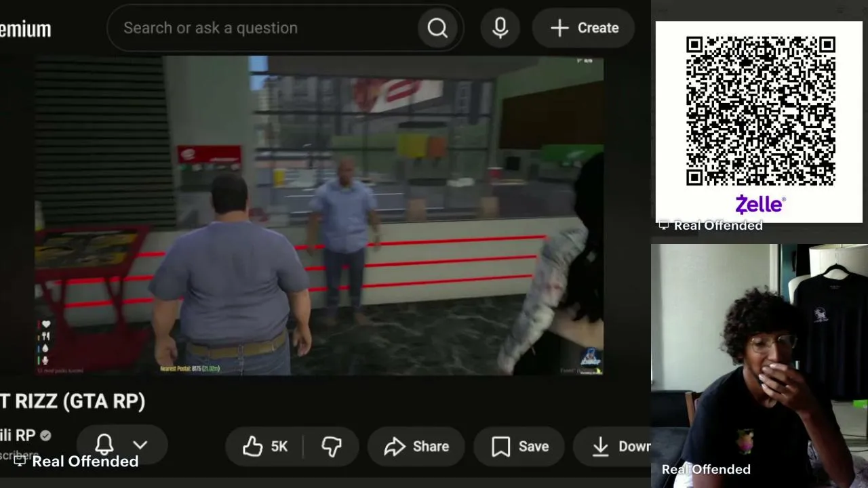868x488 pixels.
Task: Click the magnifying glass search button
Action: pyautogui.click(x=437, y=28)
